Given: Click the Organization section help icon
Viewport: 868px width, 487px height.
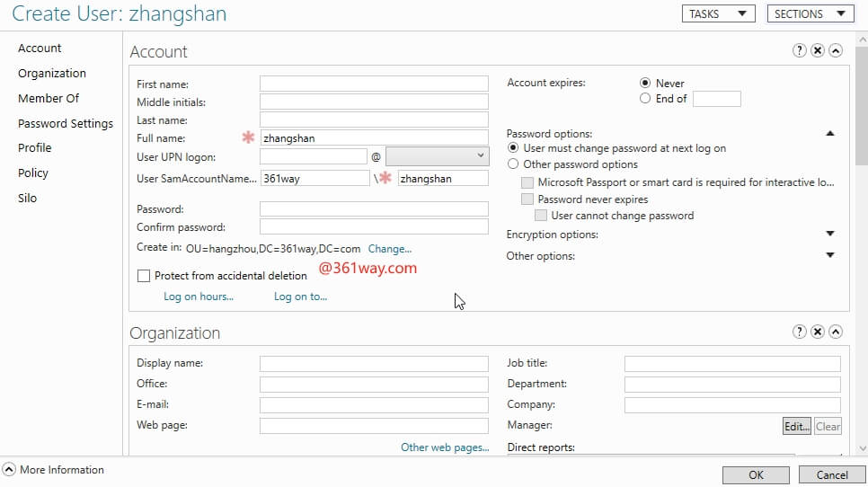Looking at the screenshot, I should (799, 332).
